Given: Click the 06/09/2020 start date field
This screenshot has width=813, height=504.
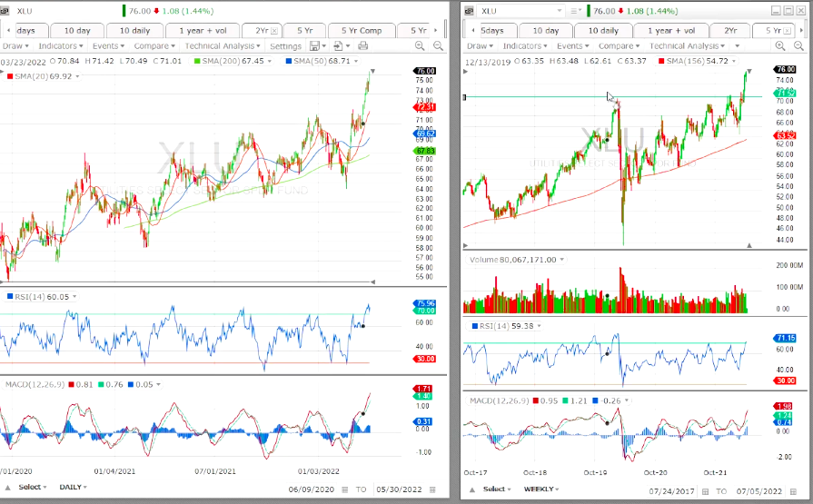Looking at the screenshot, I should pos(312,489).
